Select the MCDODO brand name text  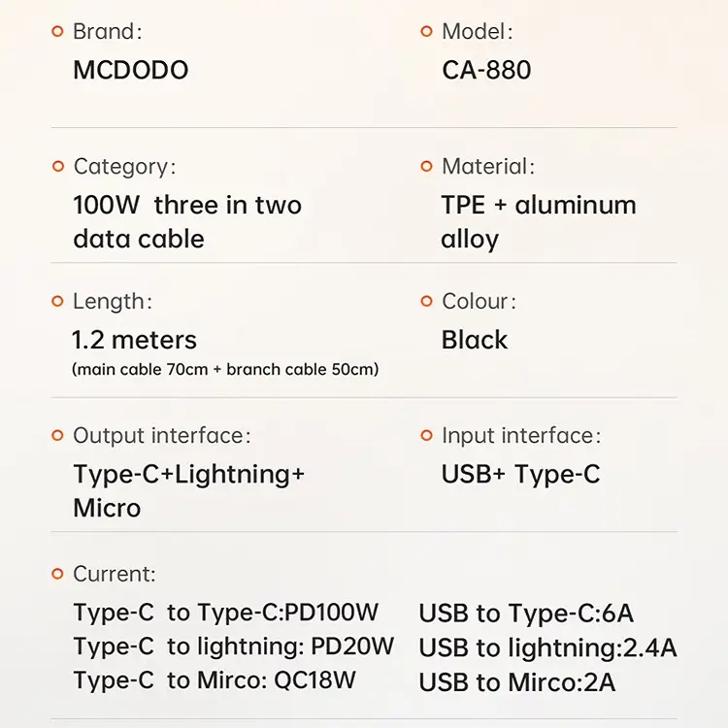pyautogui.click(x=131, y=70)
